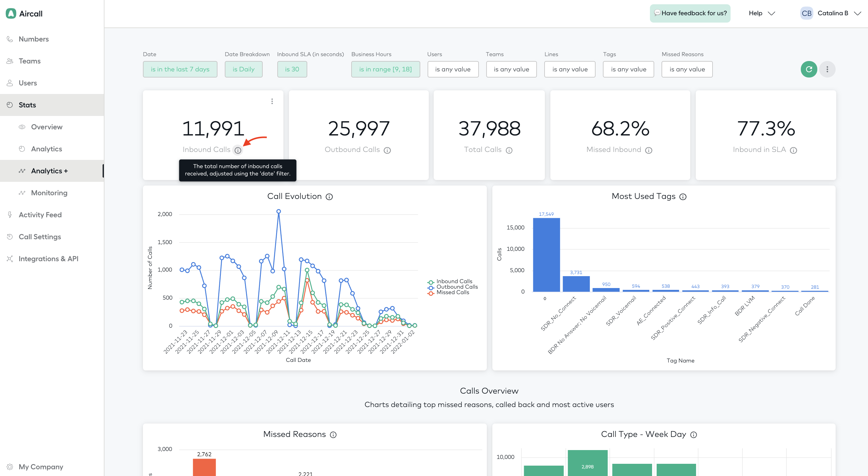This screenshot has height=476, width=868.
Task: Click the Analytics + graph icon
Action: click(22, 171)
